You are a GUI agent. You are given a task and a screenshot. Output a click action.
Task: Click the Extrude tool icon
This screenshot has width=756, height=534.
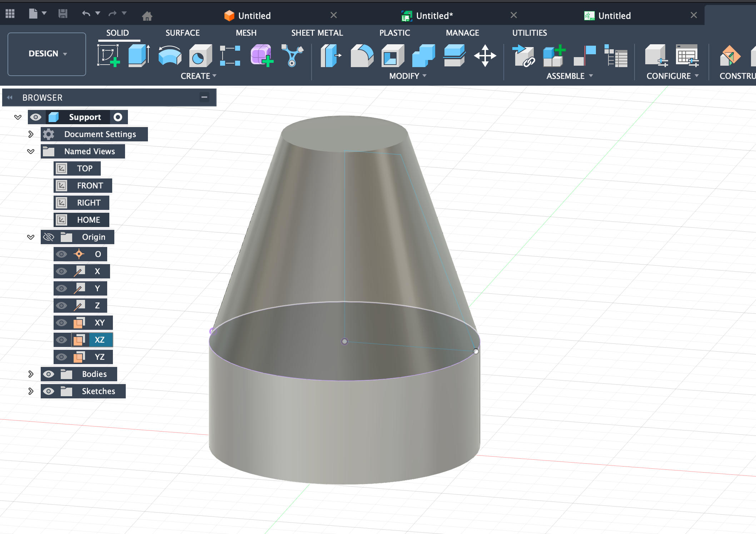[x=139, y=56]
